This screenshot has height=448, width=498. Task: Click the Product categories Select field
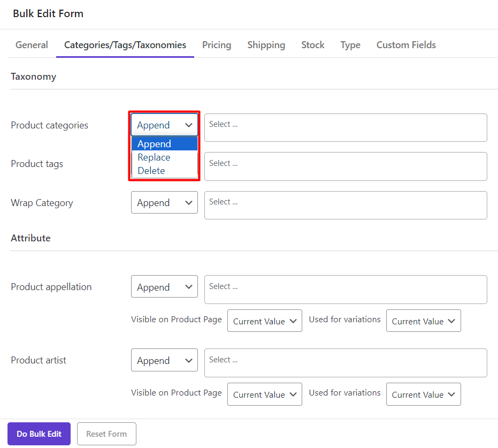coord(346,127)
